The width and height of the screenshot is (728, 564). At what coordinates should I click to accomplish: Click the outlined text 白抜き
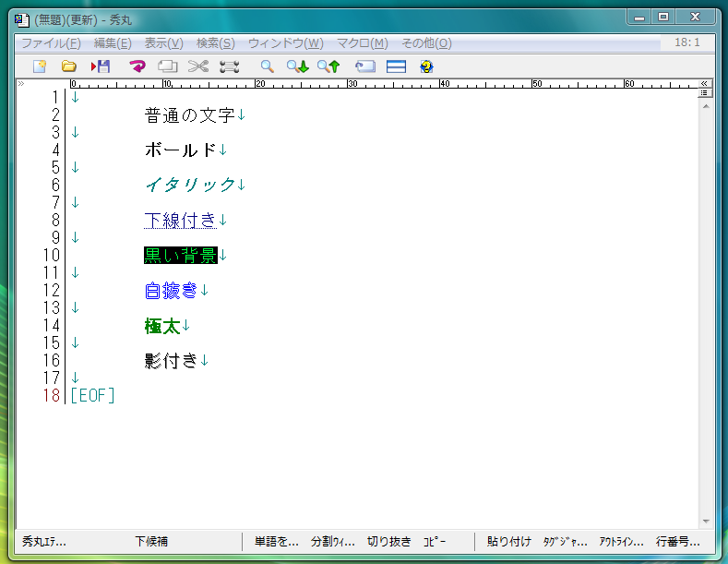click(172, 291)
